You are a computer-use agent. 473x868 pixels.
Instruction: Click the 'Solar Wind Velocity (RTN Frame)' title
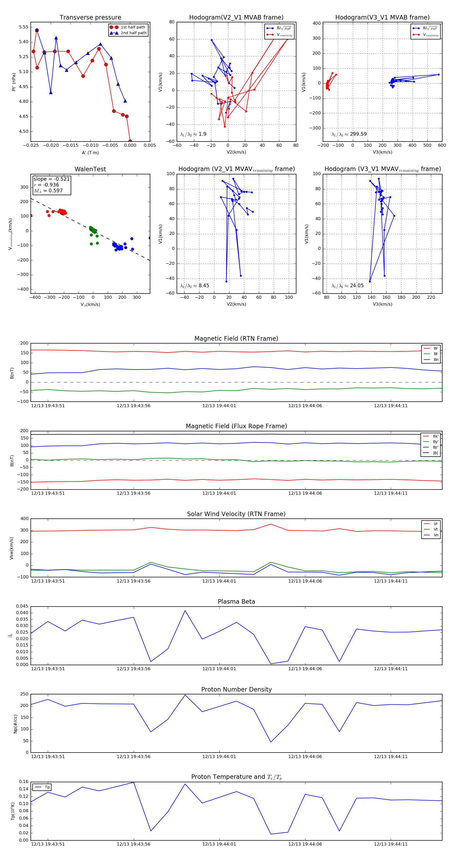236,514
